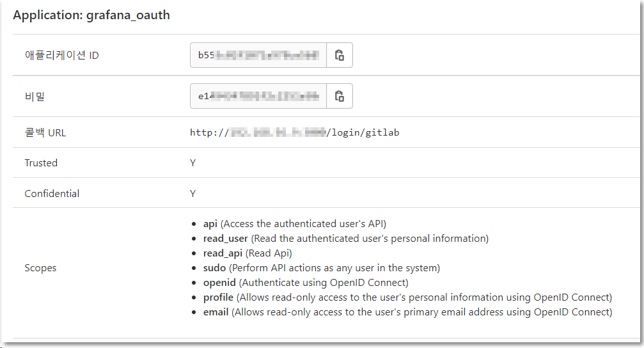Select the application ID input field
This screenshot has height=348, width=644.
point(258,55)
